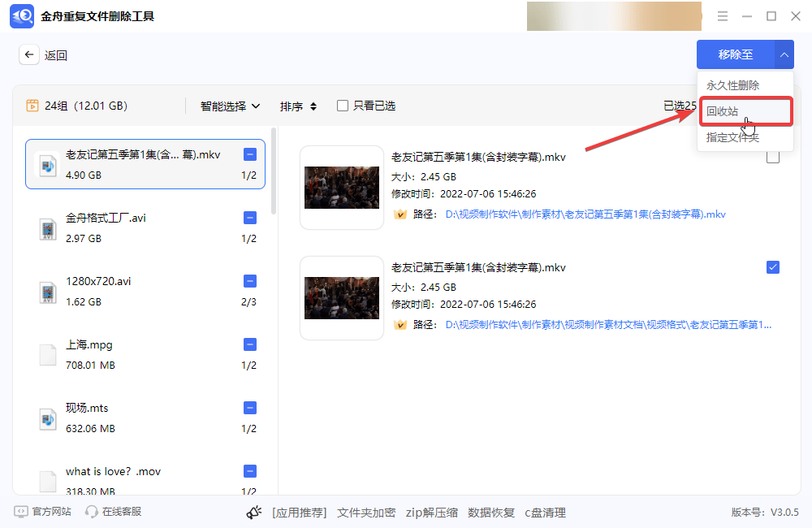Click the file icon for what is love? .mov
The height and width of the screenshot is (528, 812).
pyautogui.click(x=48, y=482)
